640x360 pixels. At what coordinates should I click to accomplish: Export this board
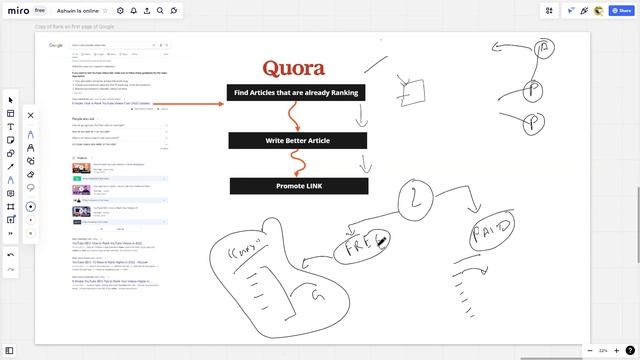pos(147,11)
